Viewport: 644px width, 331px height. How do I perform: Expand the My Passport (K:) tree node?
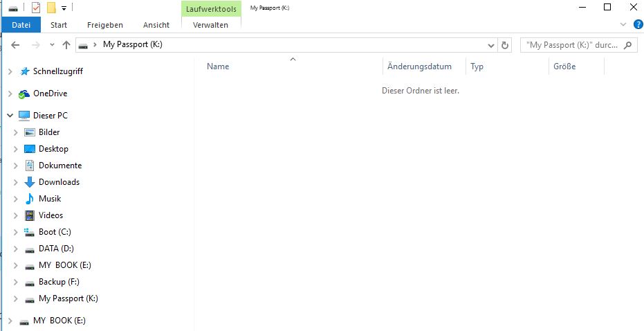[x=16, y=298]
